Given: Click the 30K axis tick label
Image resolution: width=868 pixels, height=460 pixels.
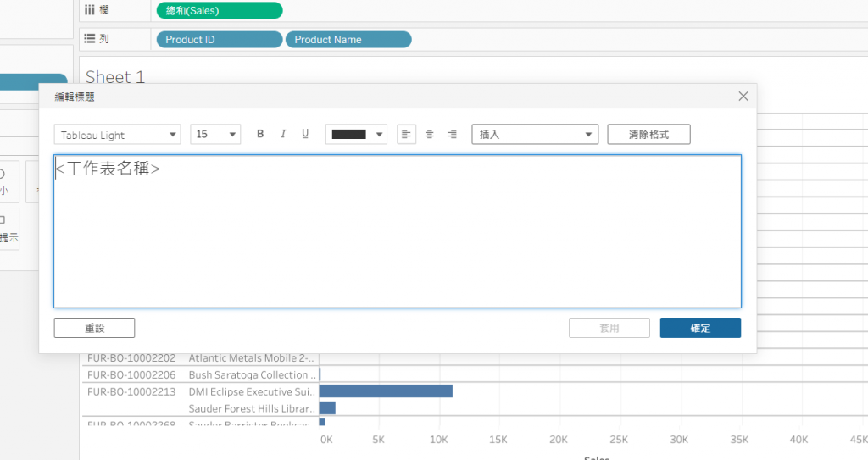Looking at the screenshot, I should pos(679,440).
